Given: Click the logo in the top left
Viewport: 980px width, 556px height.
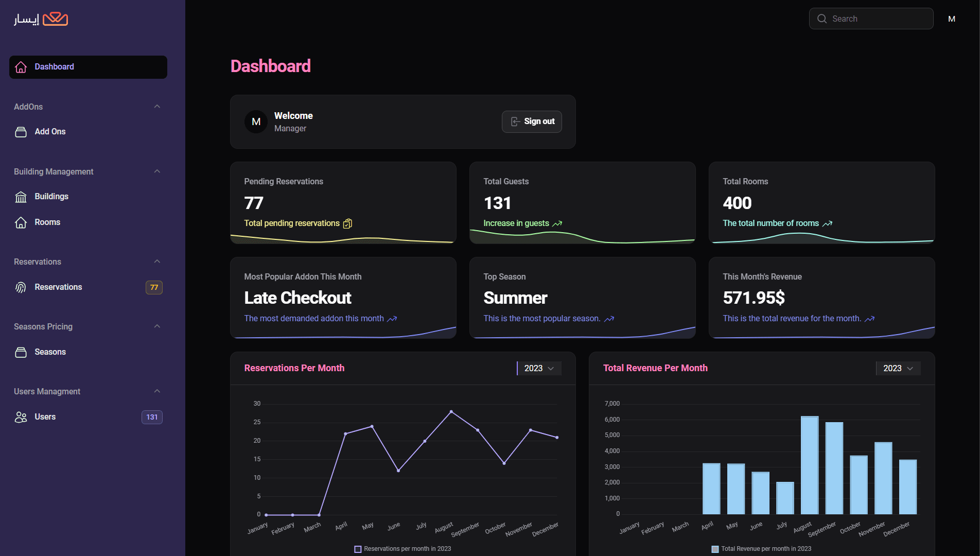Looking at the screenshot, I should click(41, 20).
